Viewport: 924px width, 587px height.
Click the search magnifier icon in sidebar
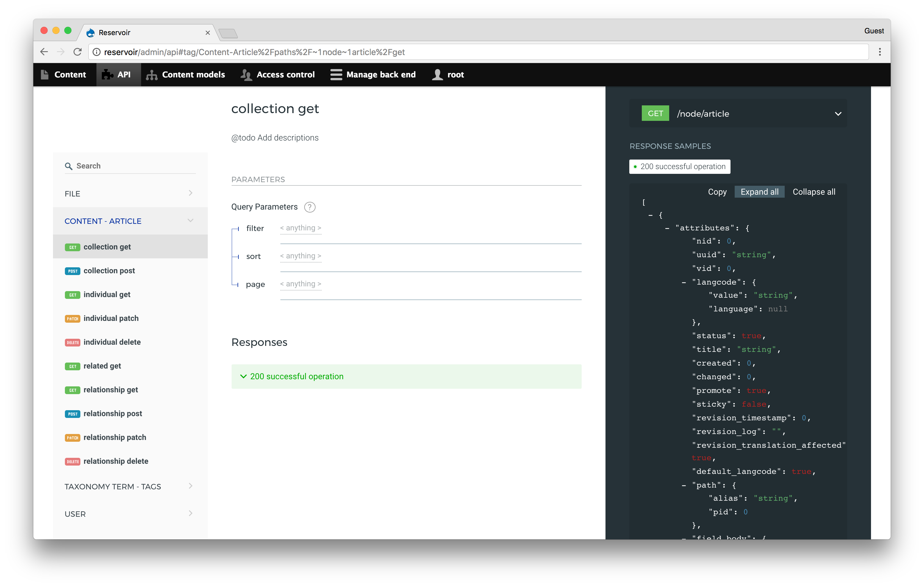(x=69, y=166)
